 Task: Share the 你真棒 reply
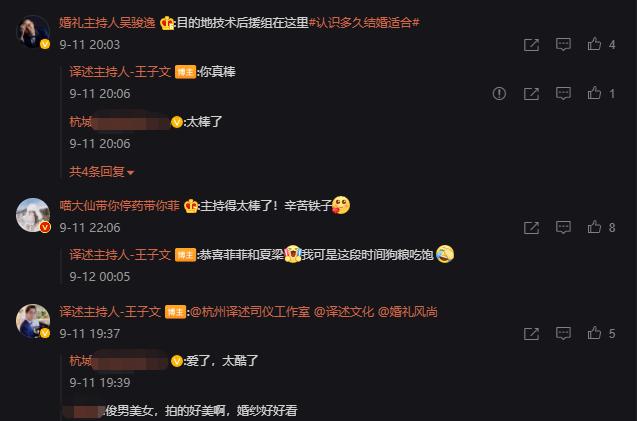pos(531,94)
